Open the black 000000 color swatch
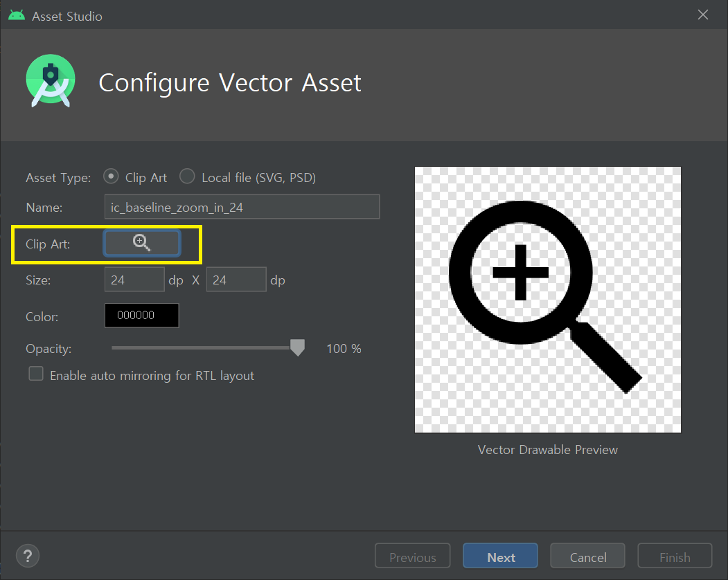 [x=142, y=316]
